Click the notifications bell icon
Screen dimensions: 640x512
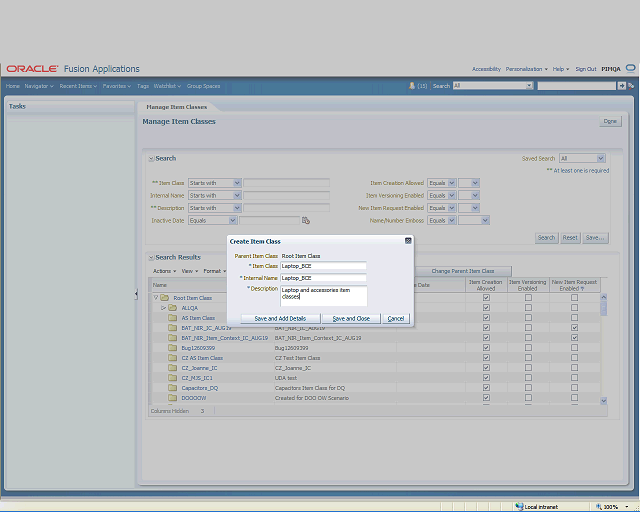tap(412, 86)
